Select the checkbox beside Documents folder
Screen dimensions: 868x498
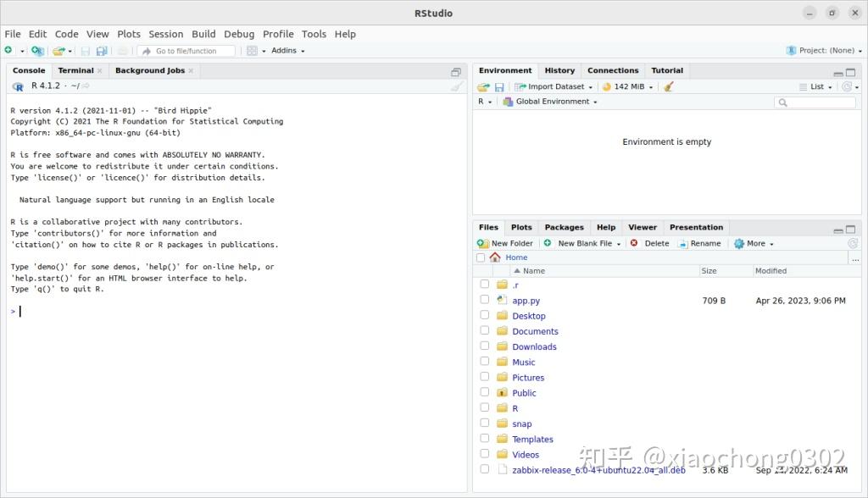pyautogui.click(x=484, y=330)
